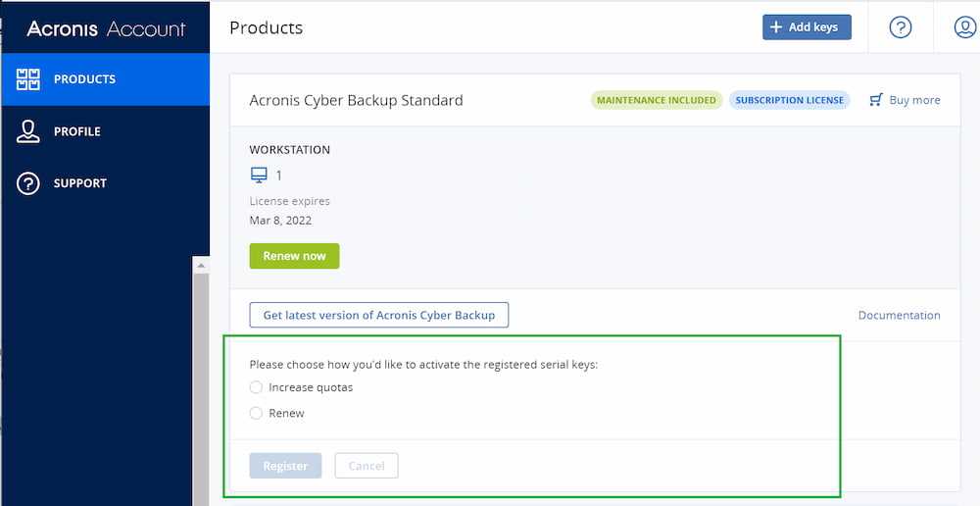The height and width of the screenshot is (506, 980).
Task: Go to the SUPPORT menu item
Action: coord(80,183)
